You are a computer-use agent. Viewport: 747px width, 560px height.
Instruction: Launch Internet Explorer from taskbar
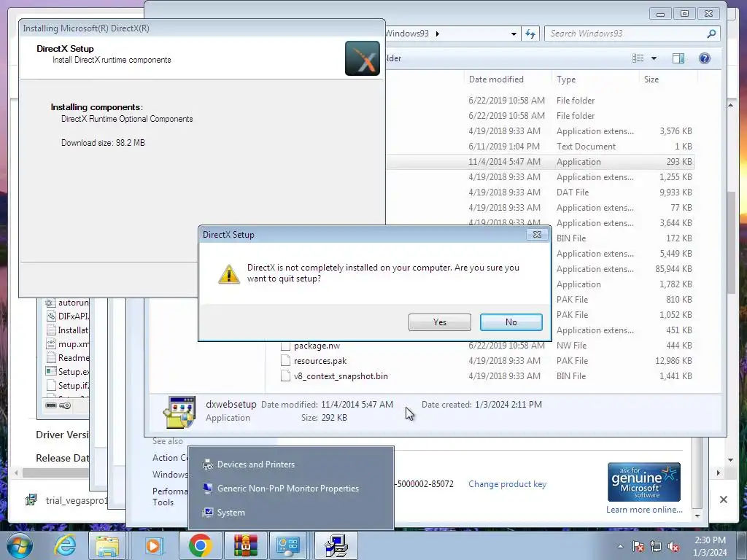(65, 545)
